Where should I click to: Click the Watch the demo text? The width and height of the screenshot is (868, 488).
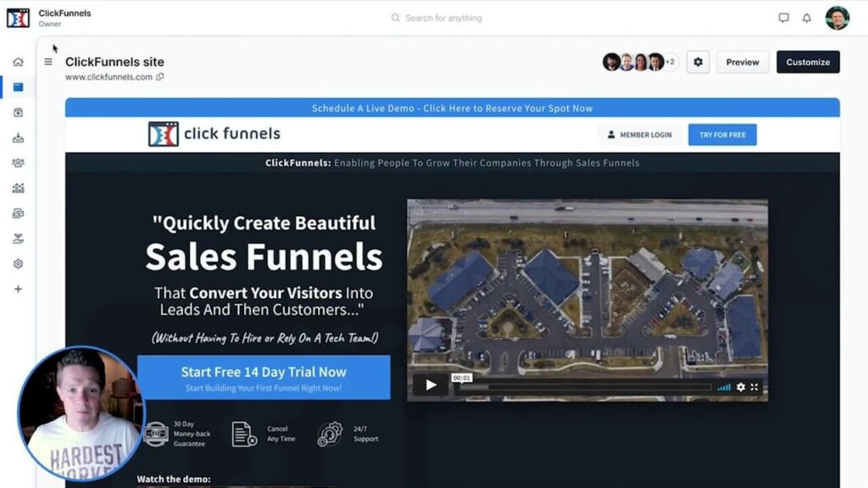(x=174, y=480)
